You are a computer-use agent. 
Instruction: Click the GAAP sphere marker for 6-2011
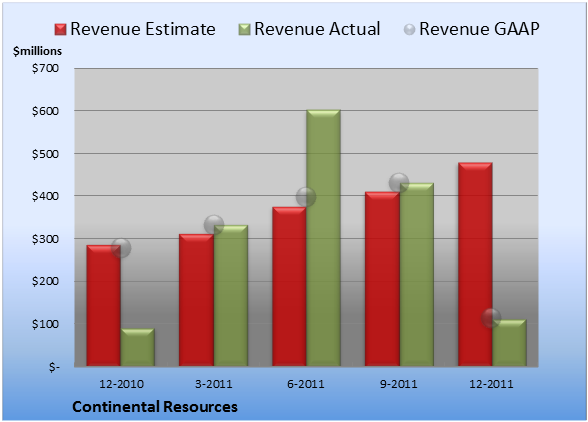pos(306,197)
